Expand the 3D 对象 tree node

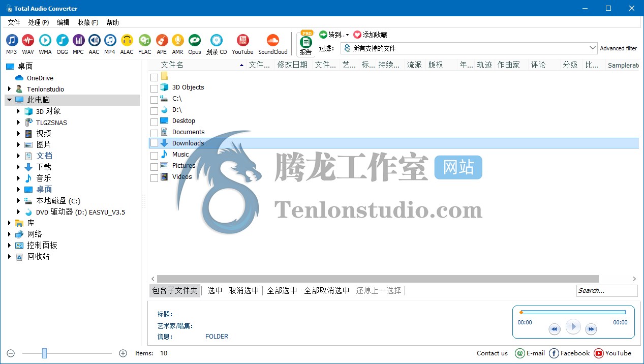pyautogui.click(x=18, y=111)
